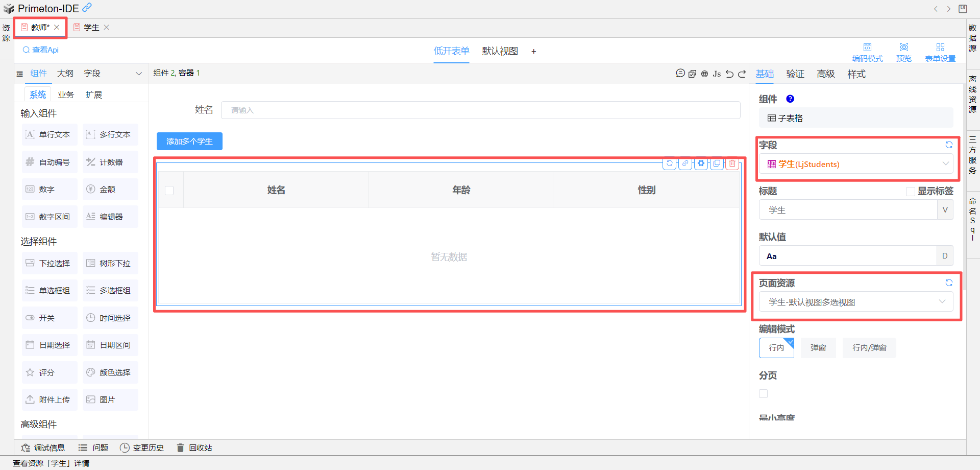Screen dimensions: 980x470
Task: Refresh the 页面资源 list icon
Action: (949, 283)
